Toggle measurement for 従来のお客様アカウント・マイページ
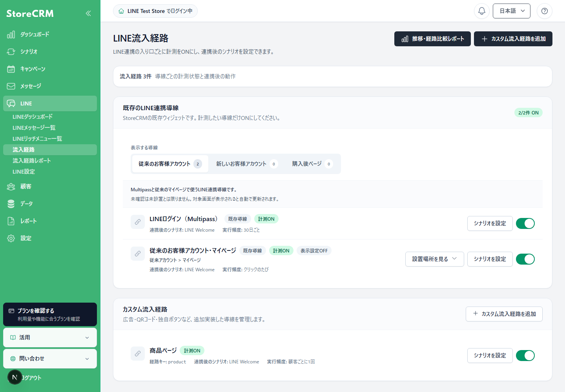565x392 pixels. [x=525, y=259]
